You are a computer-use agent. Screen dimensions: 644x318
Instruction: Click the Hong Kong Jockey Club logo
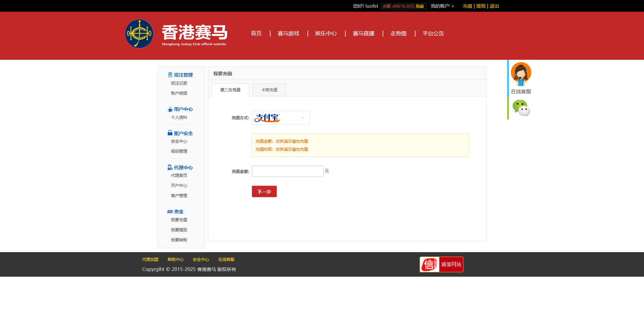click(x=139, y=34)
